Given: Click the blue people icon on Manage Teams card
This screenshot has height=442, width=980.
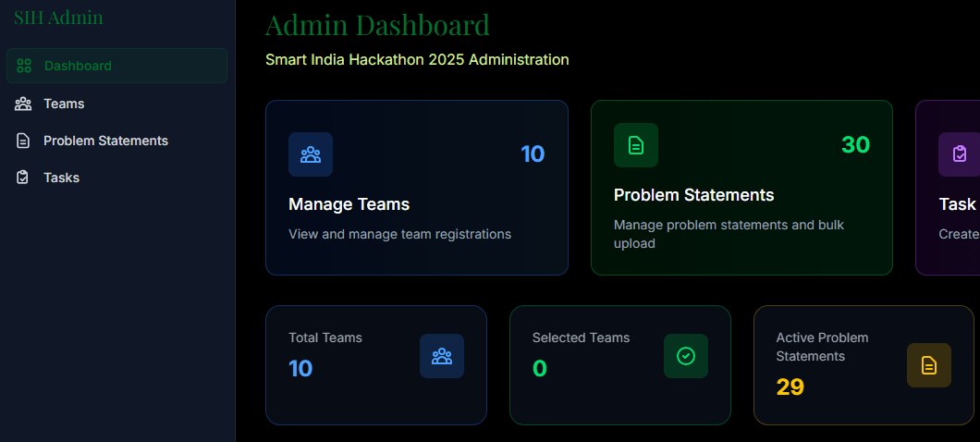Looking at the screenshot, I should tap(311, 154).
